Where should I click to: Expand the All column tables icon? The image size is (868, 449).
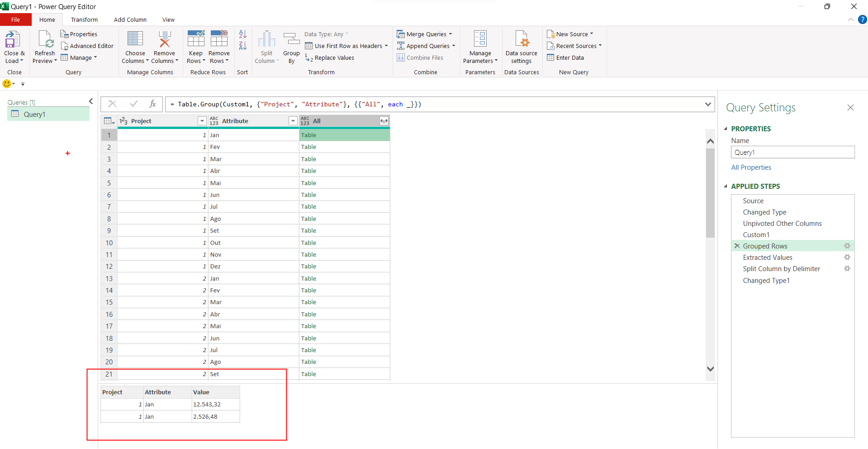384,121
